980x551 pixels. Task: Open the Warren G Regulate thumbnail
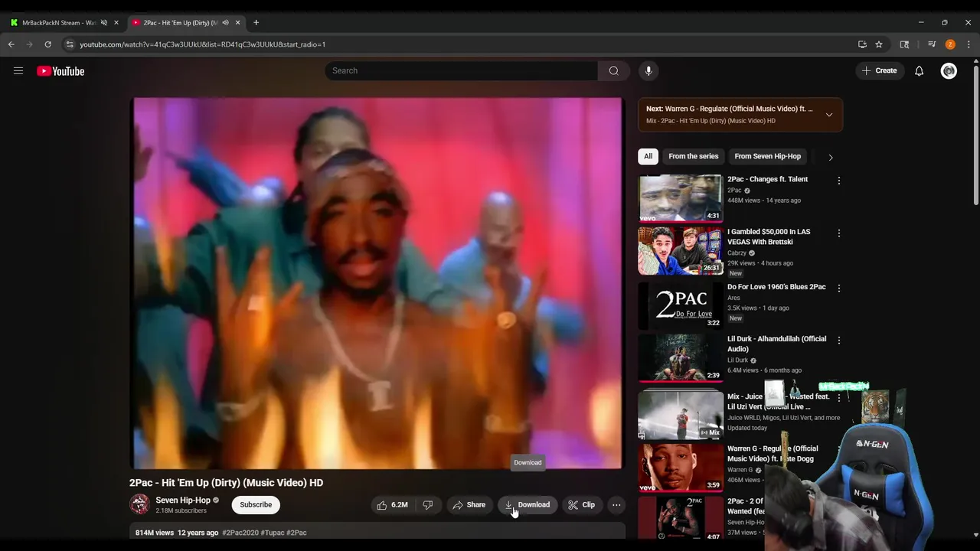coord(681,467)
